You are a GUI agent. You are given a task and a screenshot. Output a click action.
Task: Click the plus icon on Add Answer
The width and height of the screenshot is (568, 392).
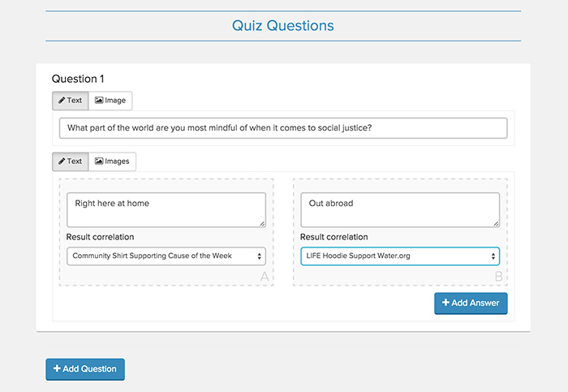pyautogui.click(x=446, y=302)
